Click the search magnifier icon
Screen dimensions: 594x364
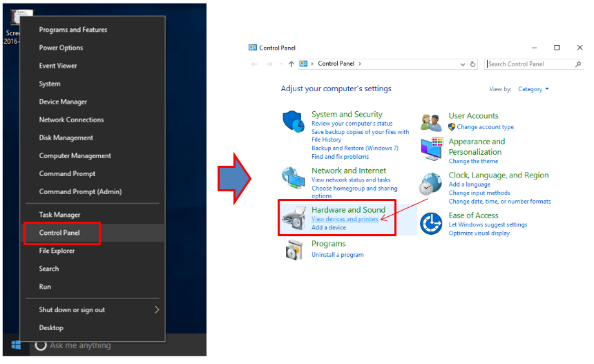click(578, 64)
